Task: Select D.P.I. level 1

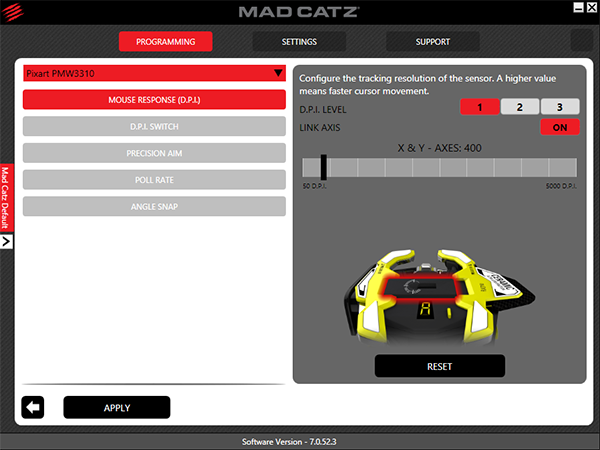Action: [479, 107]
